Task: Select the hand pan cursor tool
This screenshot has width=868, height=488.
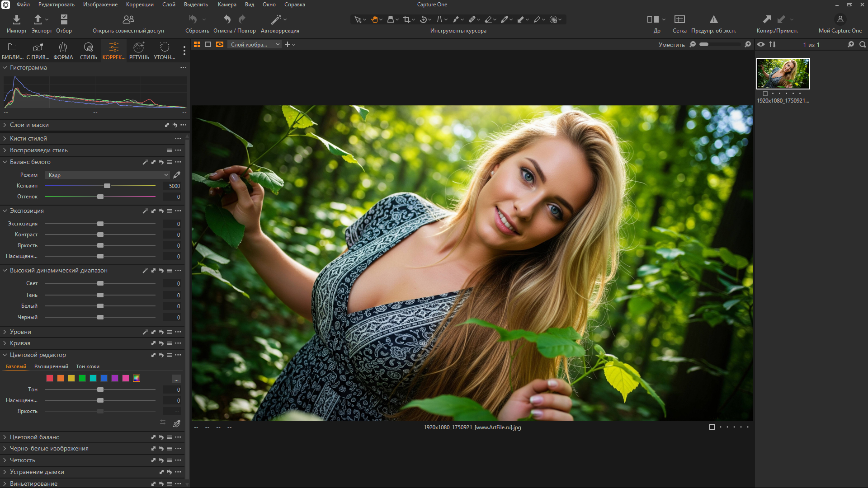Action: (374, 19)
